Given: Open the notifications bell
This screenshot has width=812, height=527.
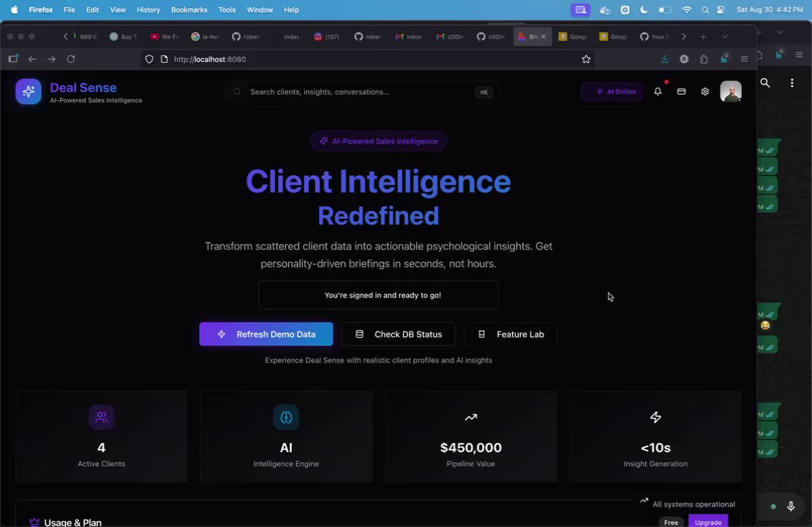Looking at the screenshot, I should [x=658, y=91].
